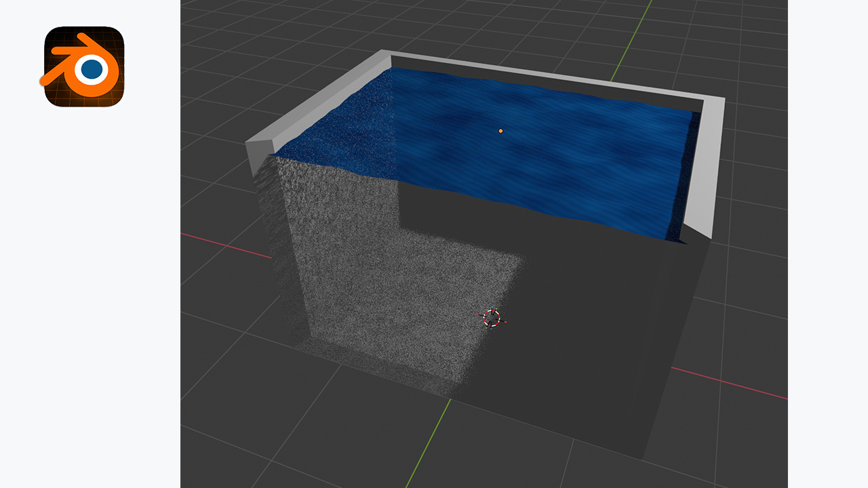
Task: Click the blank light-gray panel right of the viewport
Action: pyautogui.click(x=827, y=244)
